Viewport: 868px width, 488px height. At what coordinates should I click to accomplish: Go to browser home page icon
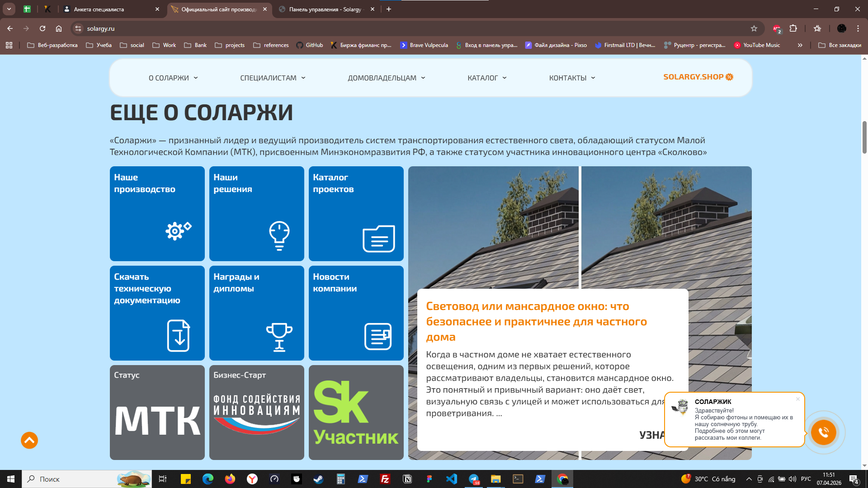pos(59,28)
